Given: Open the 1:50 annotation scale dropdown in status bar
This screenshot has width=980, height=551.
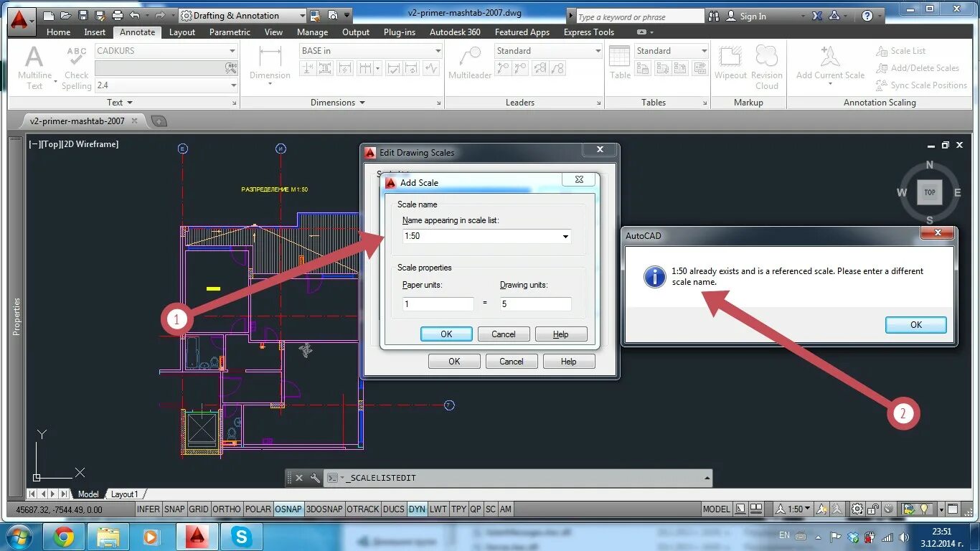Looking at the screenshot, I should tap(808, 509).
